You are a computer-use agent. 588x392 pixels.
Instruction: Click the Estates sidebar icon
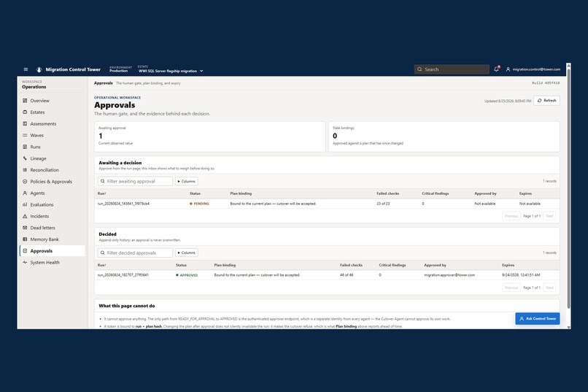point(25,112)
